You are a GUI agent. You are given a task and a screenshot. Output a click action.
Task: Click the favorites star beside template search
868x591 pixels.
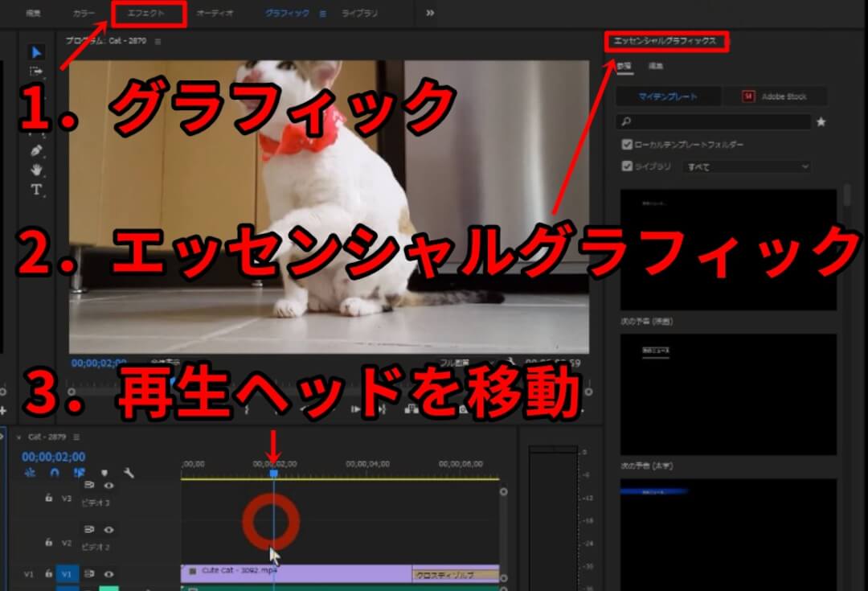point(821,122)
